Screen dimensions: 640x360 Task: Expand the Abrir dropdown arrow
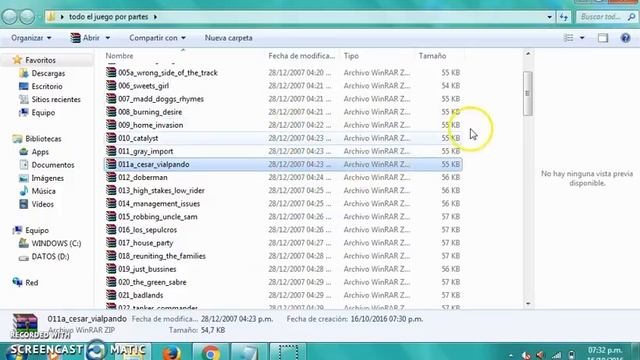tap(108, 38)
